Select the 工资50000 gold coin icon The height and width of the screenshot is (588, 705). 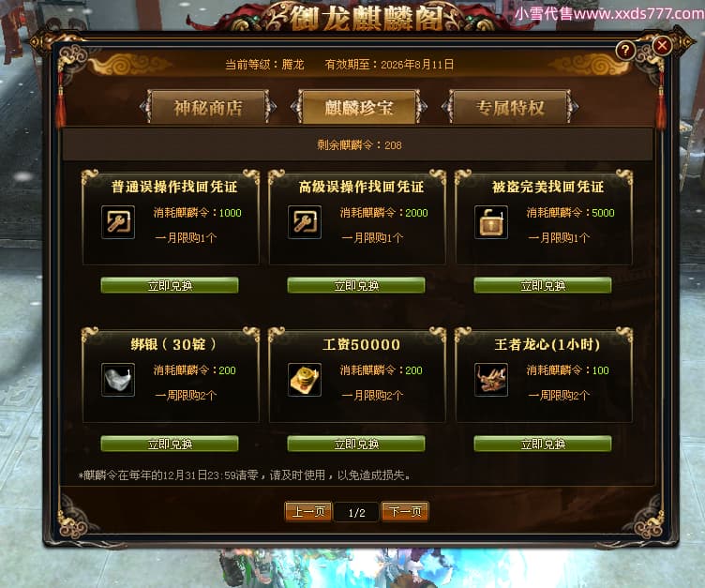(305, 380)
